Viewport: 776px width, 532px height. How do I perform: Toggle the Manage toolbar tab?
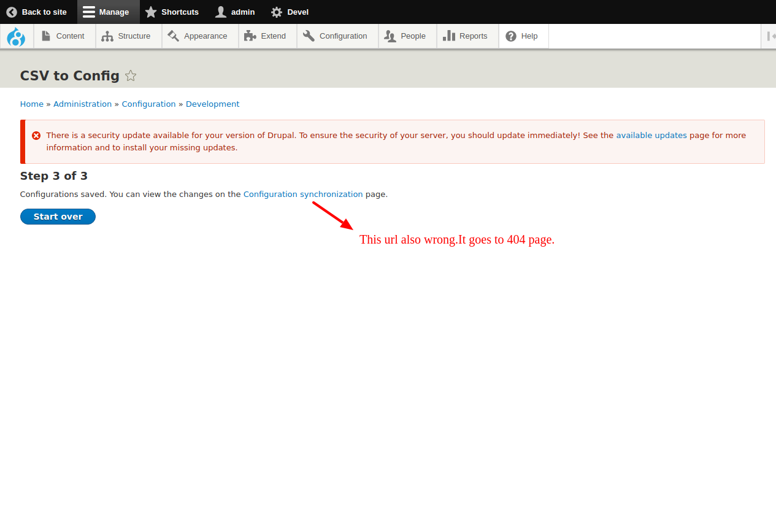pyautogui.click(x=109, y=12)
